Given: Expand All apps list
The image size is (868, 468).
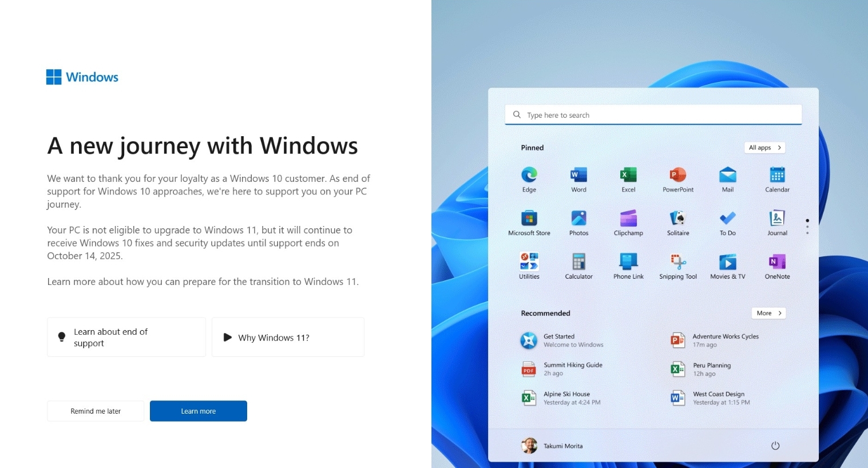Looking at the screenshot, I should tap(764, 148).
